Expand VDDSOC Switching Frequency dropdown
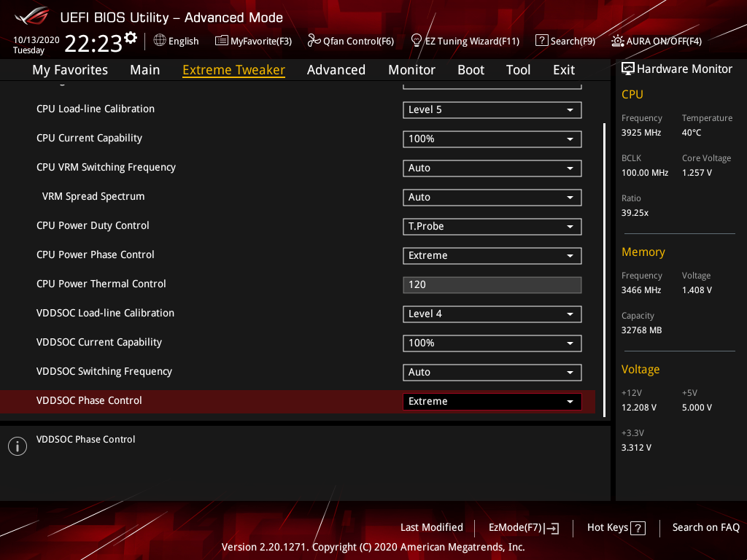747x560 pixels. (492, 373)
